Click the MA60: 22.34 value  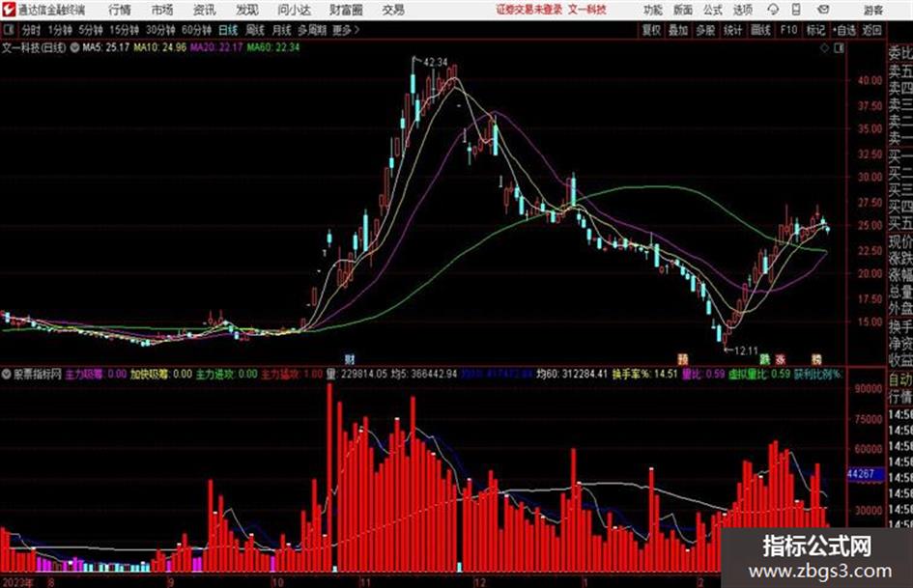coord(273,47)
